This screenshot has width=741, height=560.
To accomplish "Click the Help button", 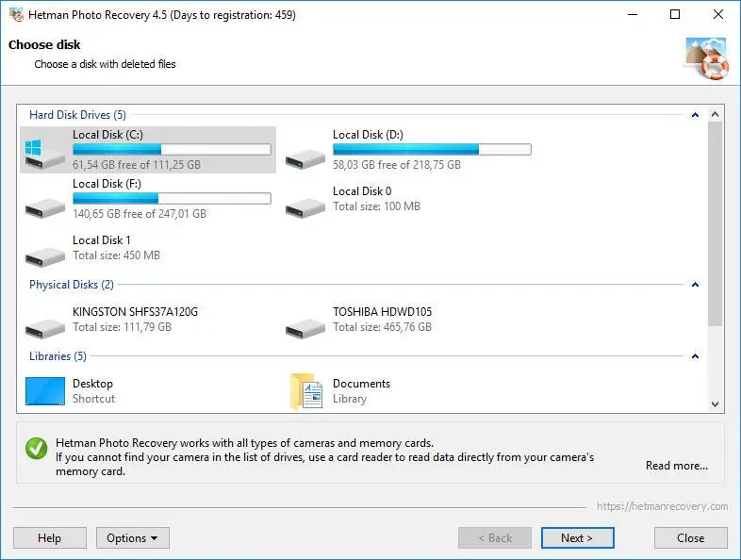I will coord(50,537).
